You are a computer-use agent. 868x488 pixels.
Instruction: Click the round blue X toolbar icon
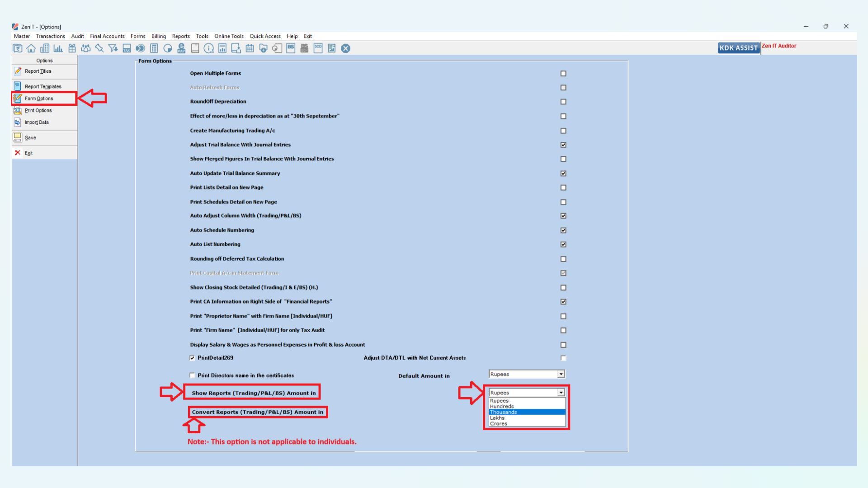345,48
